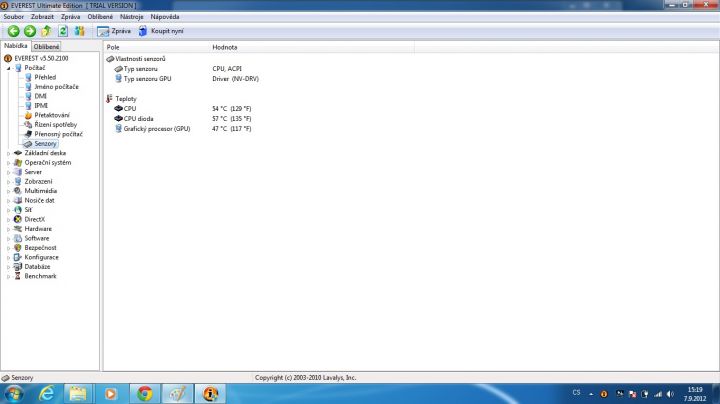Click the green Forward arrow toolbar icon
Viewport: 720px width, 404px height.
[30, 31]
